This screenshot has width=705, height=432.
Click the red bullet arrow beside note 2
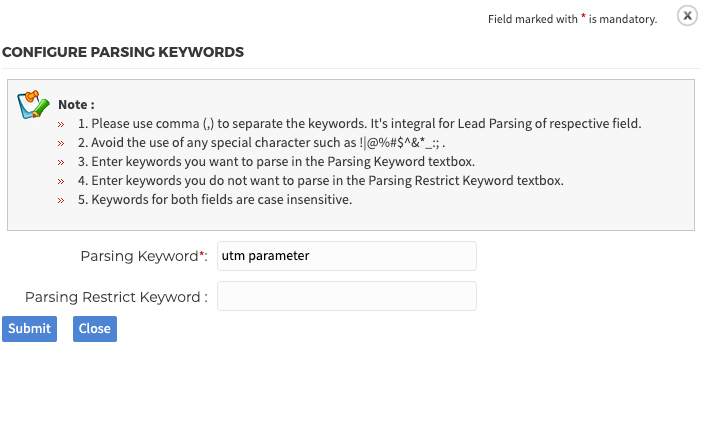(x=61, y=143)
